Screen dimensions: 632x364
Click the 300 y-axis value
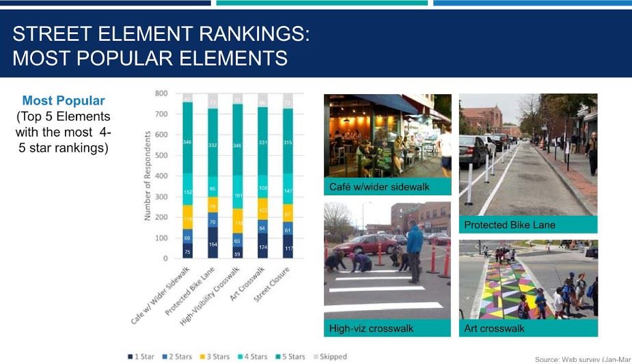point(161,197)
